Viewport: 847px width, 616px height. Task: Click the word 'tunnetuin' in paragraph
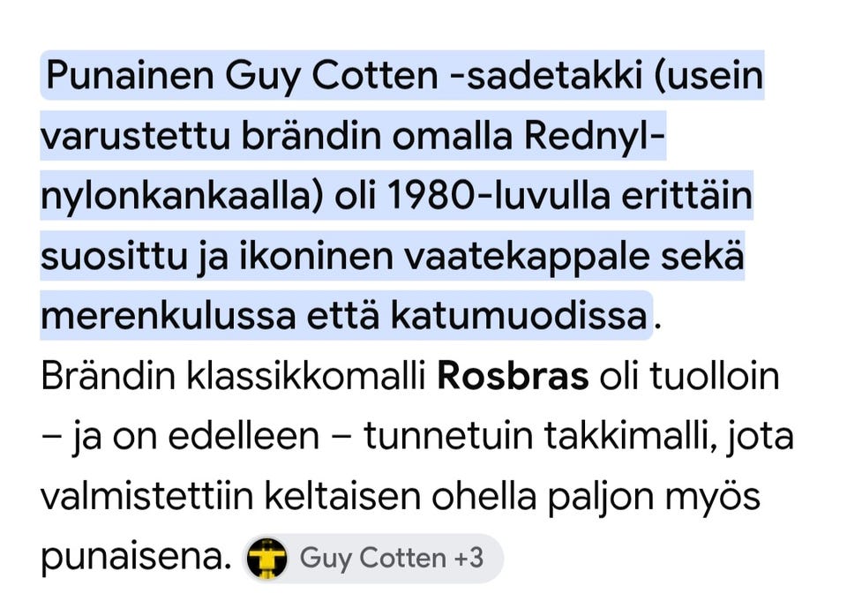[448, 437]
